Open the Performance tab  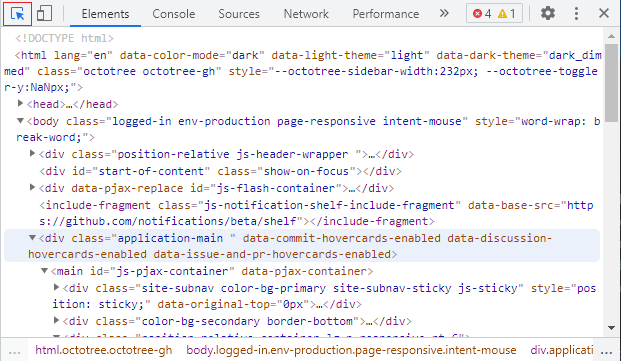pos(385,14)
